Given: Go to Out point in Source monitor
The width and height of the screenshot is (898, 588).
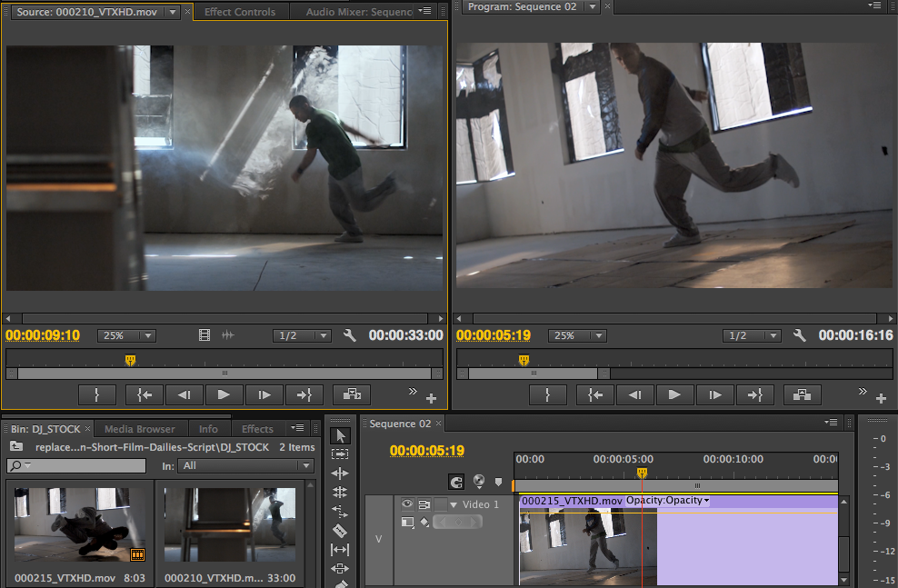Looking at the screenshot, I should coord(304,394).
